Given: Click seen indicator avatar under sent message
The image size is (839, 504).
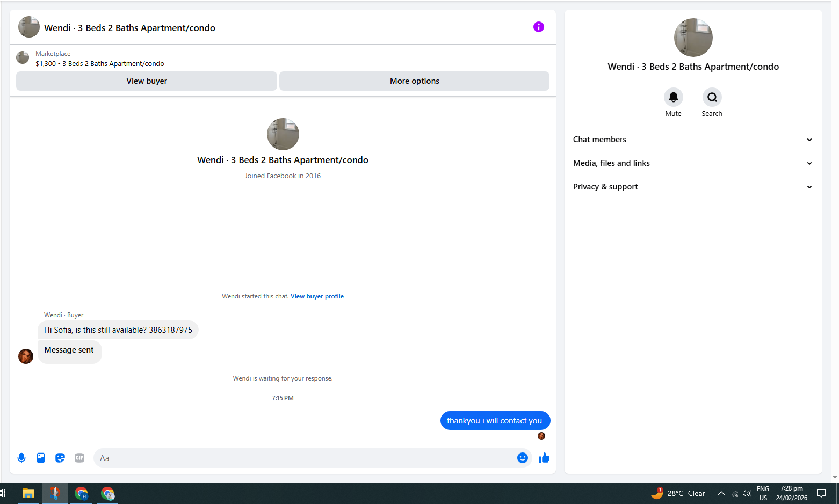Looking at the screenshot, I should pos(541,436).
